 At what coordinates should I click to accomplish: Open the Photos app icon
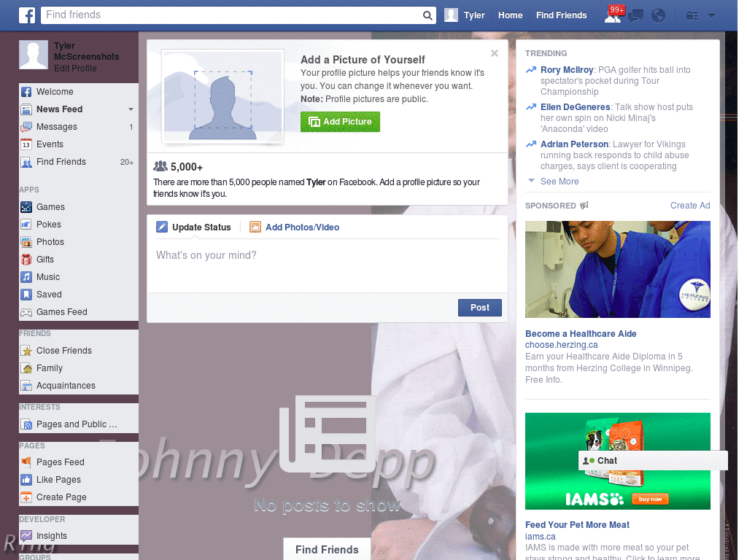pos(26,242)
